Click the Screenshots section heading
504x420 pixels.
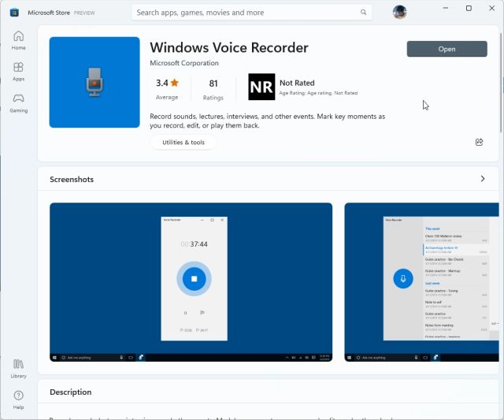click(72, 179)
